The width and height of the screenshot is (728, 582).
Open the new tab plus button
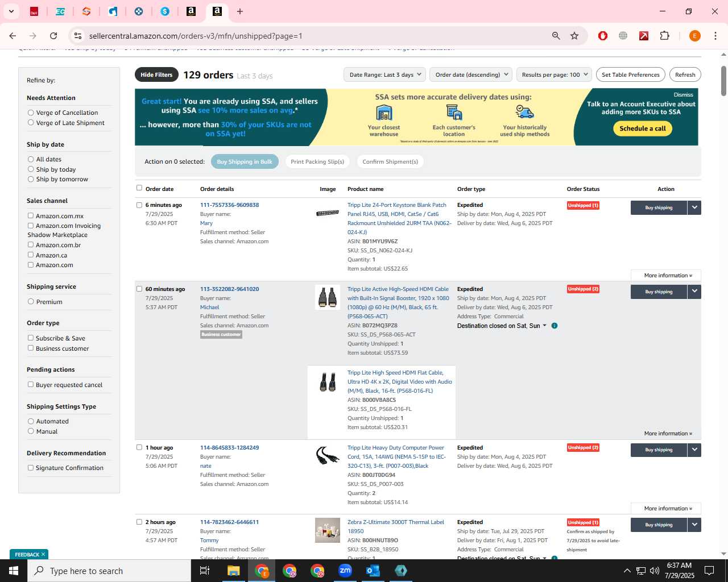pos(240,11)
